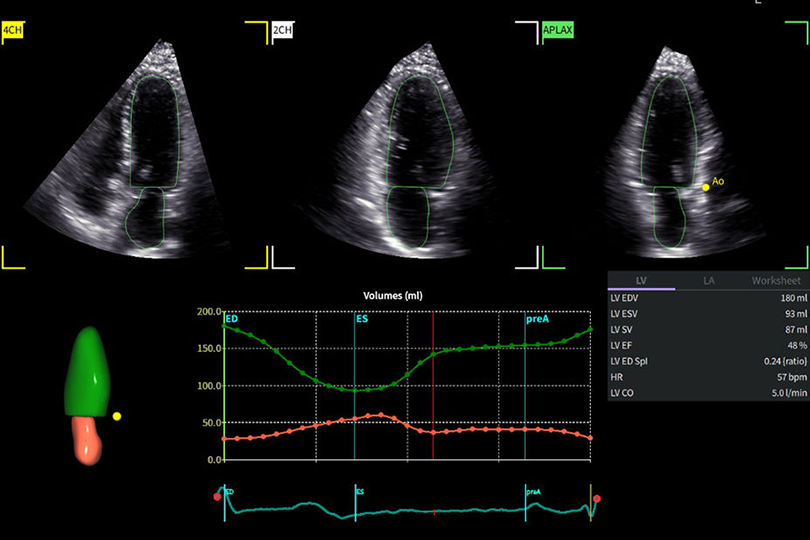The image size is (810, 540).
Task: Select the 2CH view label
Action: (x=282, y=30)
